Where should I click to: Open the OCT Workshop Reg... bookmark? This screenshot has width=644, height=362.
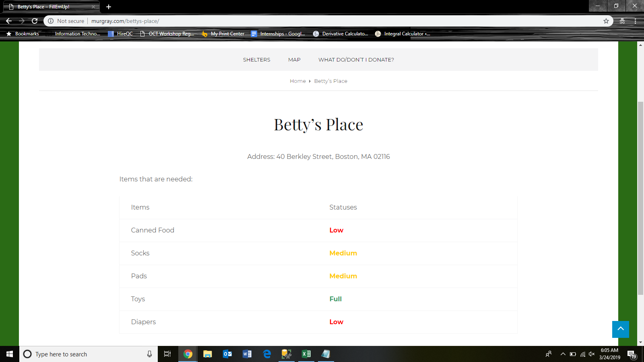tap(167, 34)
